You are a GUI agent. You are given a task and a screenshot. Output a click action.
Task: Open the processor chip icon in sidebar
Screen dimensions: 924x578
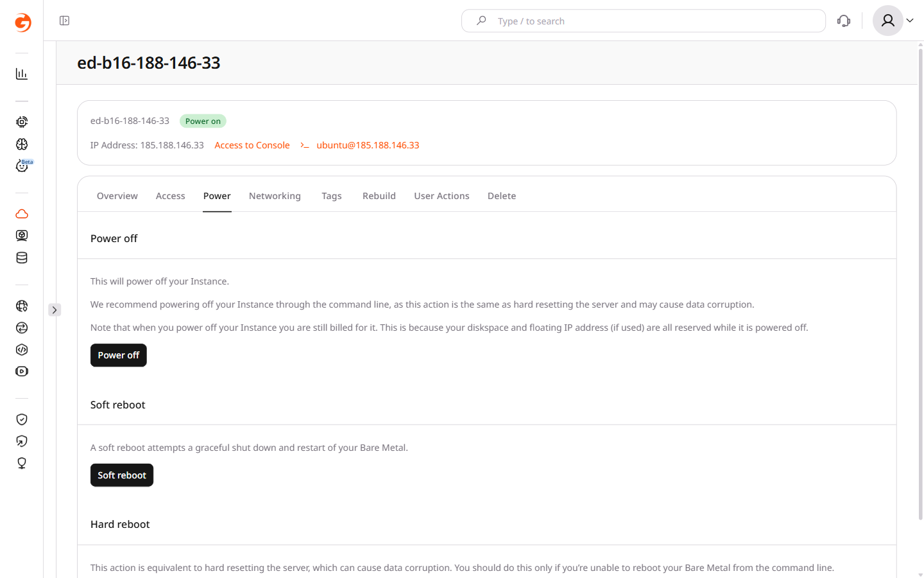[x=22, y=122]
